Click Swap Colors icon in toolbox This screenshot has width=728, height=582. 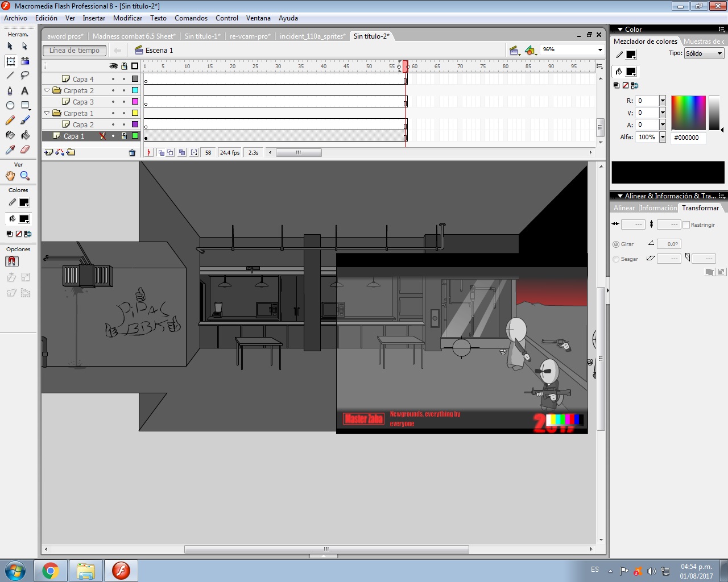[28, 234]
